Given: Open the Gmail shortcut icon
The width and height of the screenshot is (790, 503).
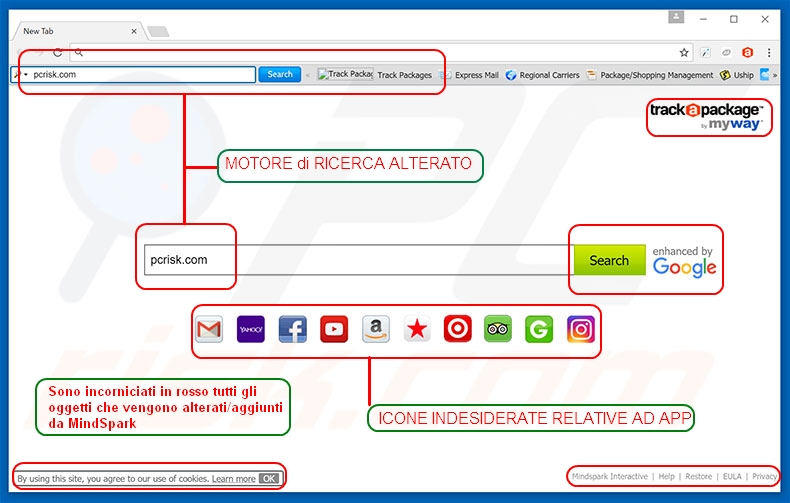Looking at the screenshot, I should [209, 329].
